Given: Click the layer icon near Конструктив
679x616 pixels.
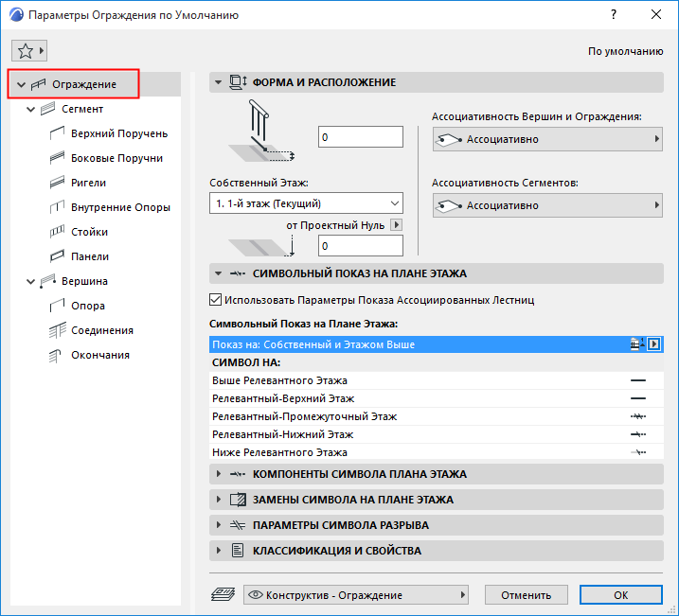Looking at the screenshot, I should (x=223, y=595).
